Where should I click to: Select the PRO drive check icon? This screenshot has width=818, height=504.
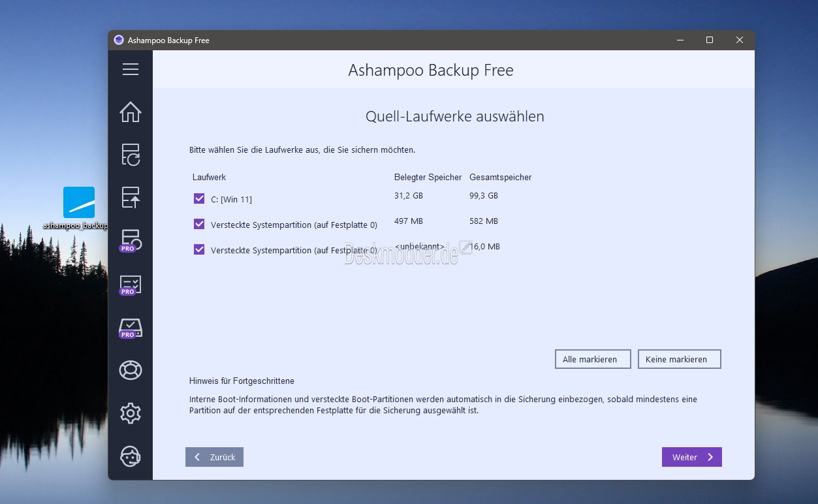131,328
